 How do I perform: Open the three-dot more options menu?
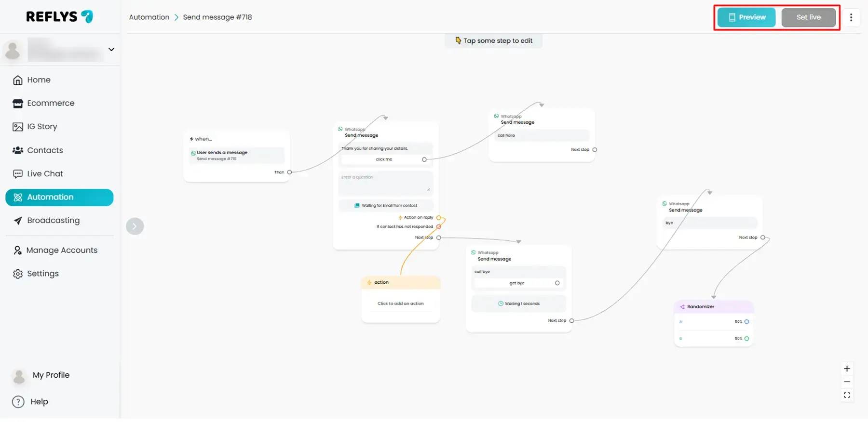click(851, 17)
